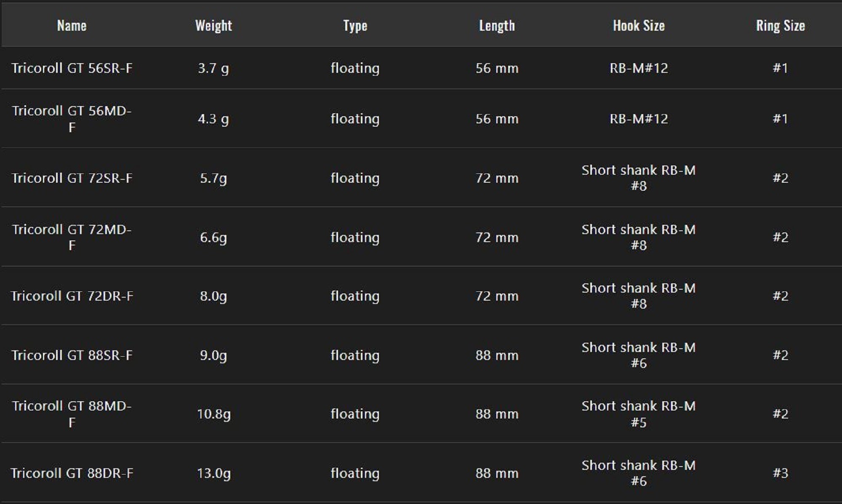The height and width of the screenshot is (504, 842).
Task: Click the Weight column header
Action: click(213, 26)
